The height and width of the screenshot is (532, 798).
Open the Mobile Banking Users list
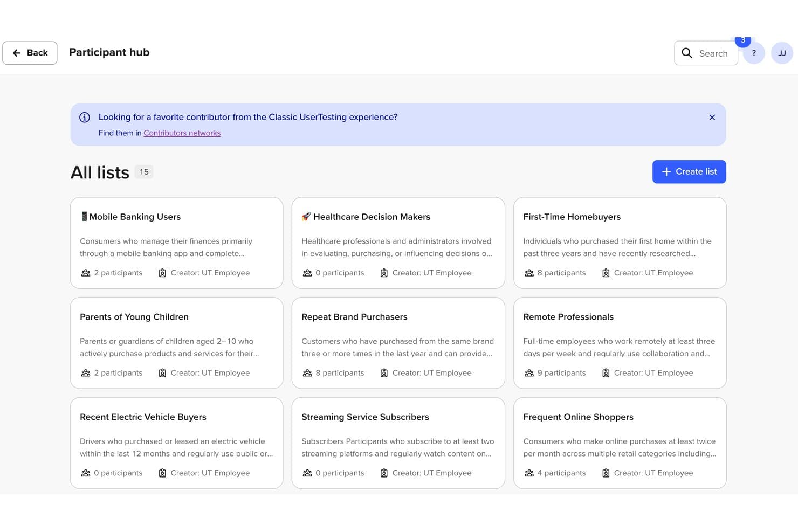tap(176, 243)
